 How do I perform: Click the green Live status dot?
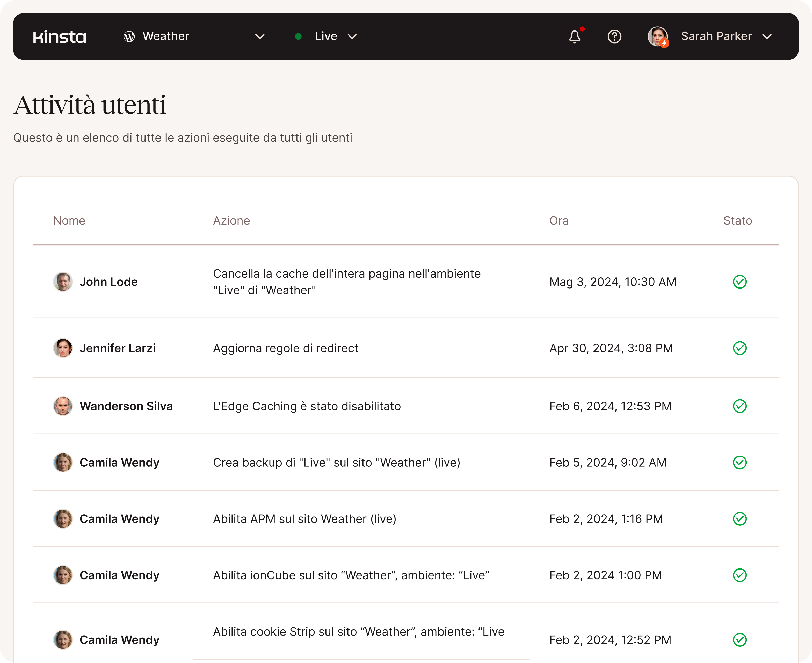(299, 37)
